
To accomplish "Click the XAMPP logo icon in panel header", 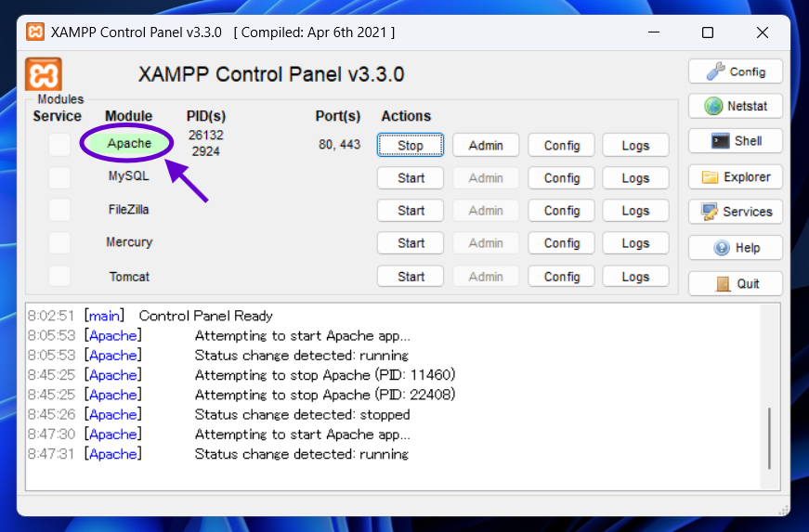I will 44,74.
